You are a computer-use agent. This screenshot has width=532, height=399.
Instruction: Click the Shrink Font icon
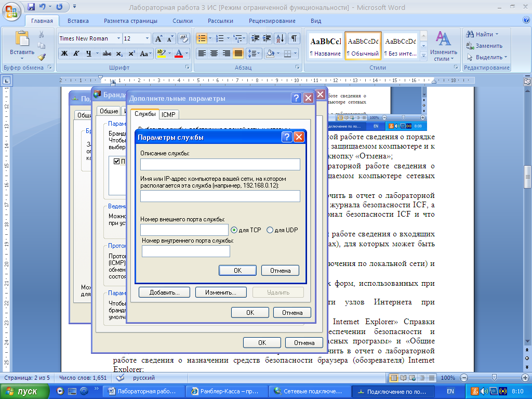pyautogui.click(x=170, y=38)
